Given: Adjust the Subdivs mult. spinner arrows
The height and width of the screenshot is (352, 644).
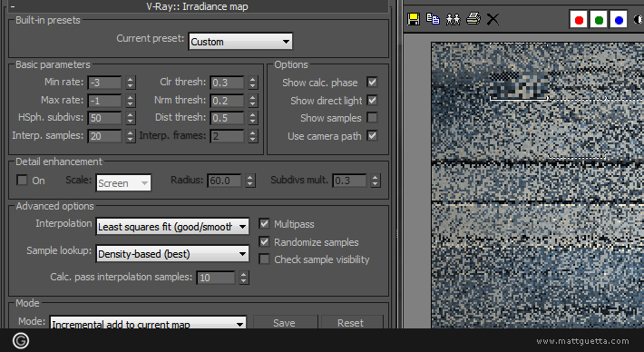Looking at the screenshot, I should [375, 181].
